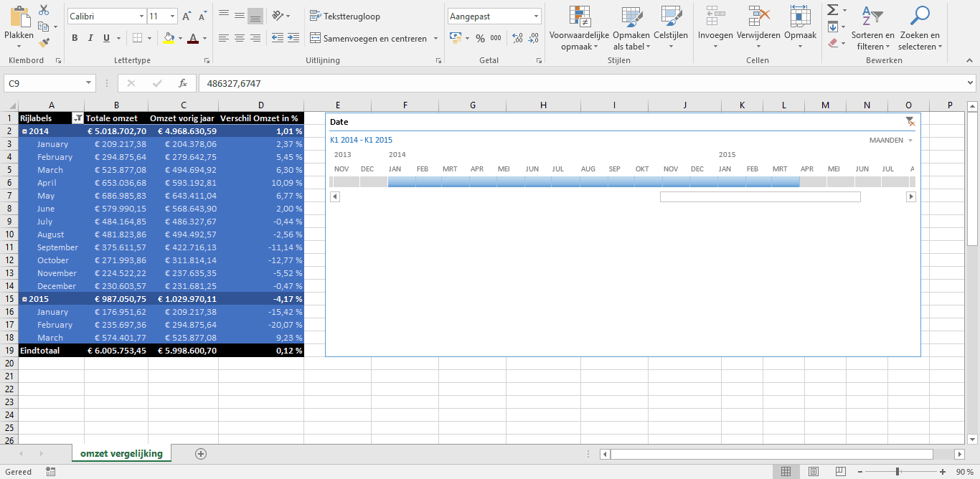Click the AutoSum sigma icon
980x479 pixels.
tap(832, 10)
